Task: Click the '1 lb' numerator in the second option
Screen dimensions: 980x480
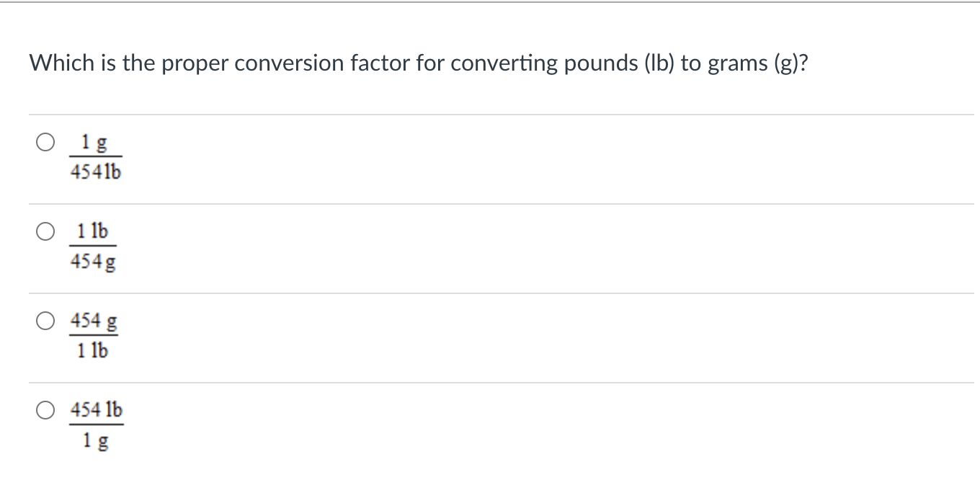Action: 93,231
